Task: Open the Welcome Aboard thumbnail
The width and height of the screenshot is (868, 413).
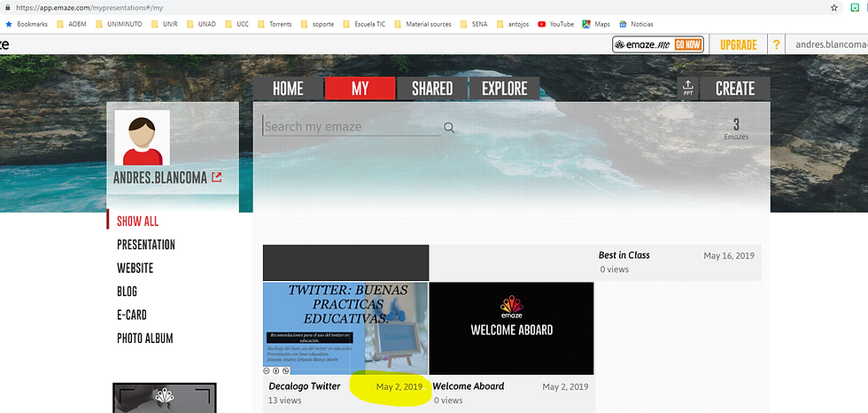Action: point(512,328)
